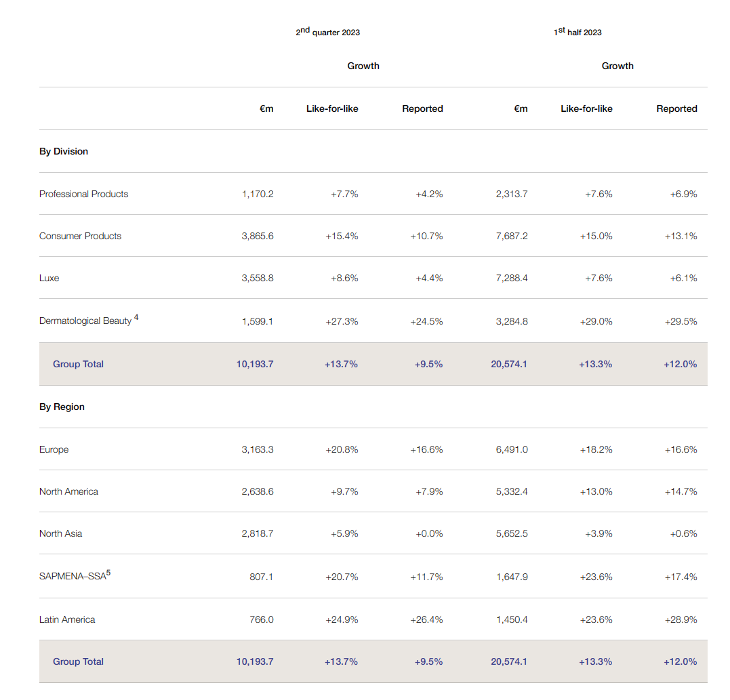Image resolution: width=730 pixels, height=700 pixels.
Task: Click the Professional Products row label
Action: 84,194
